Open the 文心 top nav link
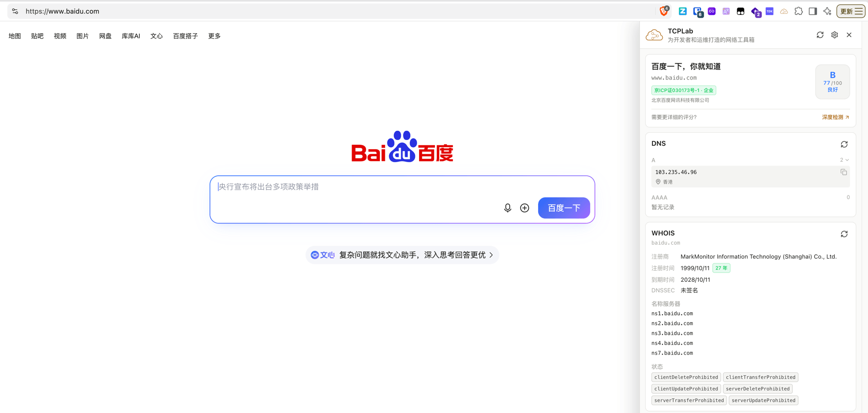Image resolution: width=868 pixels, height=413 pixels. (156, 36)
